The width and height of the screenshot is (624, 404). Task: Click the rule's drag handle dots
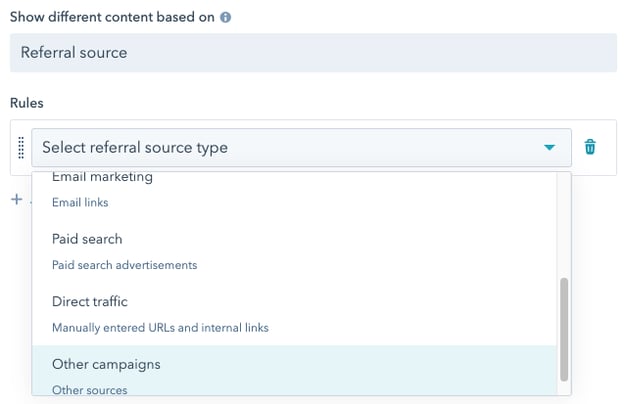coord(21,147)
